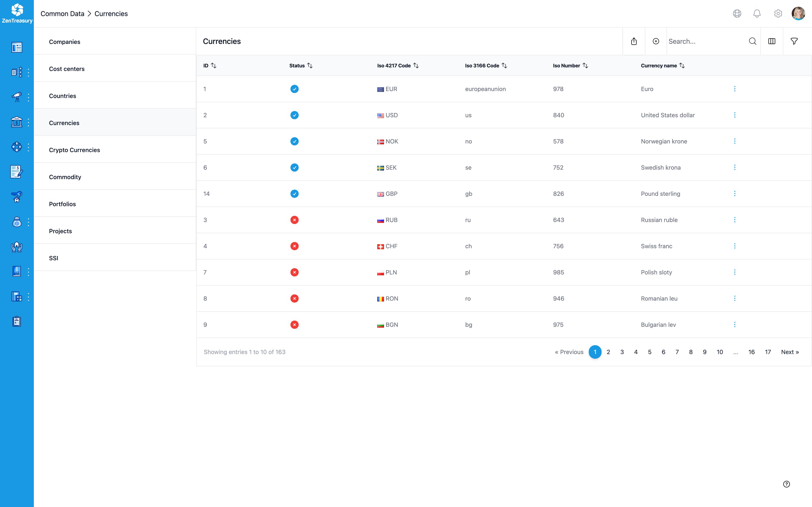The image size is (812, 507).
Task: Click the filter funnel icon
Action: coord(794,41)
